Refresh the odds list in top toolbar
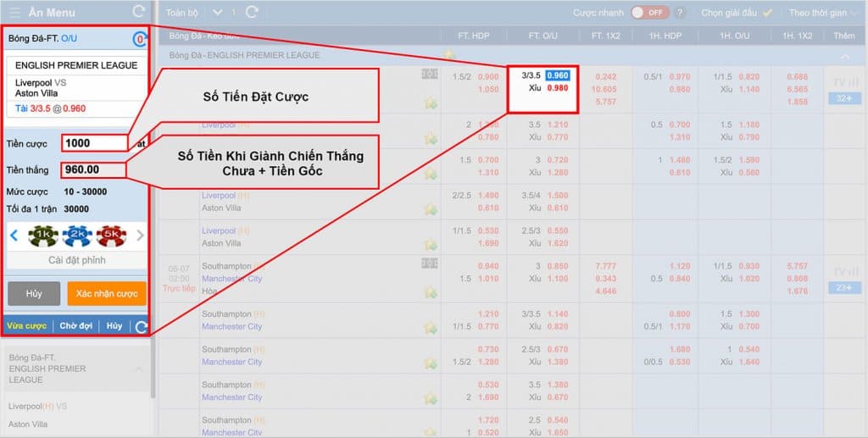The height and width of the screenshot is (438, 868). pos(252,12)
